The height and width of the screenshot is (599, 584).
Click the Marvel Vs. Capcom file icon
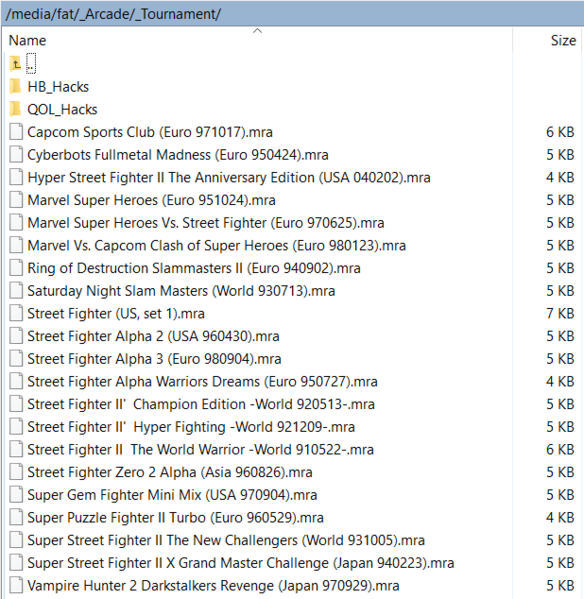16,245
